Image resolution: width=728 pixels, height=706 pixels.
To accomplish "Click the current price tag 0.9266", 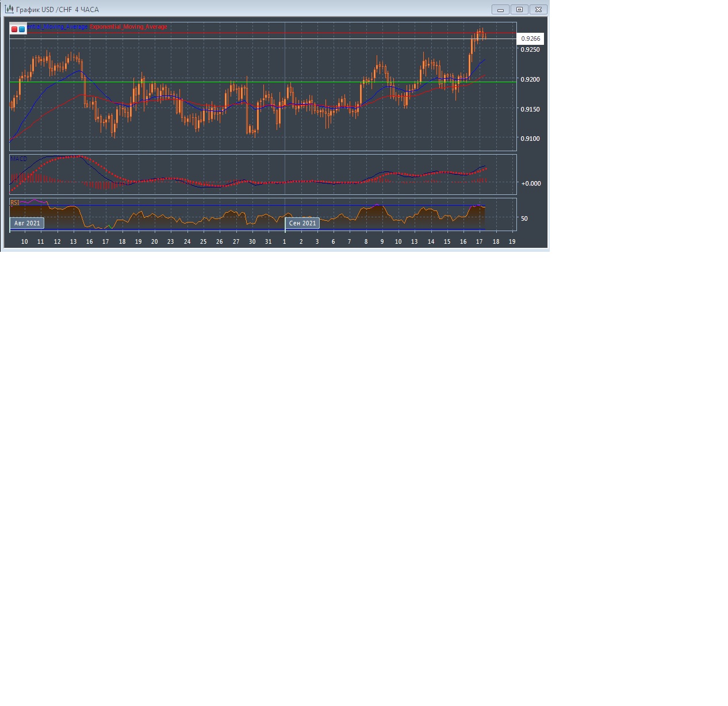I will tap(531, 39).
